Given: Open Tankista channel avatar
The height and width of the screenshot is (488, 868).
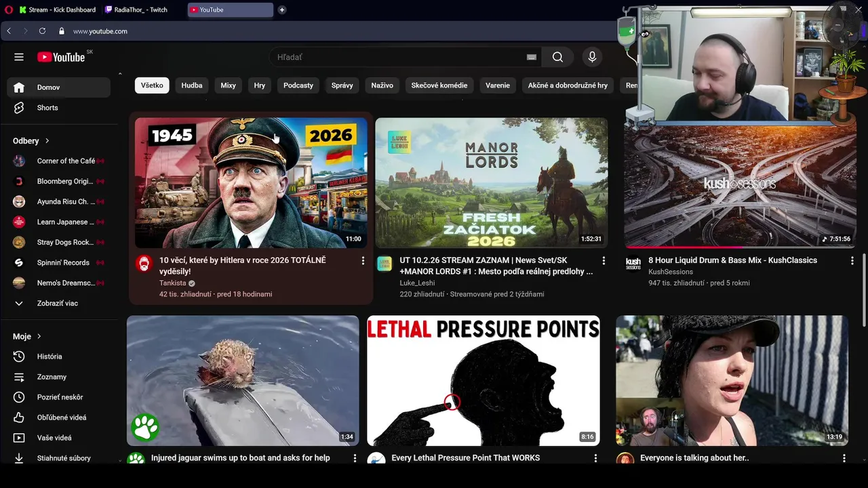Looking at the screenshot, I should [x=144, y=264].
